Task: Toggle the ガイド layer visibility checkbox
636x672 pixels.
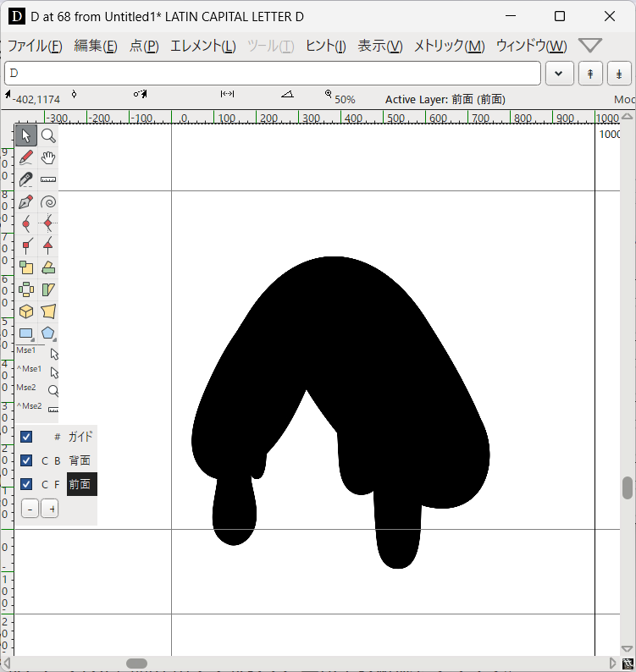Action: click(26, 437)
